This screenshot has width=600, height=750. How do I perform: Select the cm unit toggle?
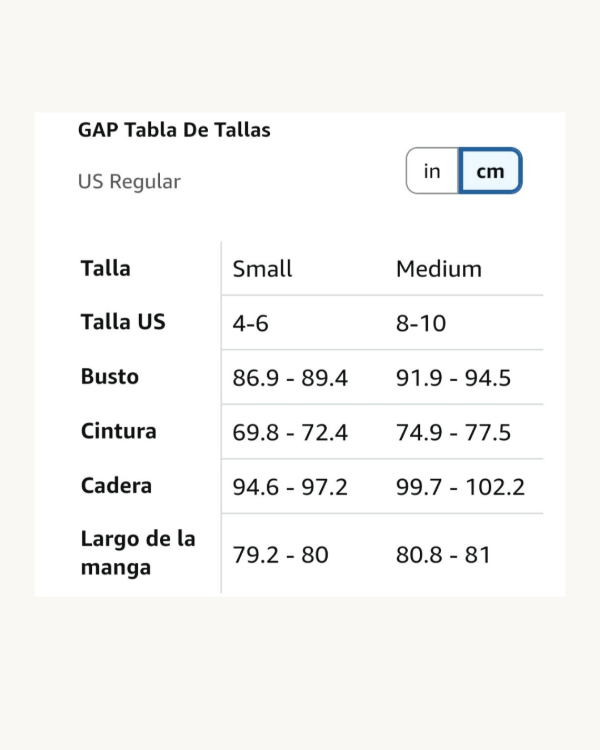(490, 171)
